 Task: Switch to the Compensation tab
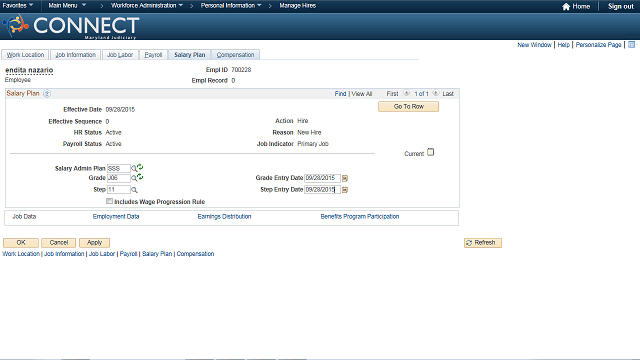(236, 55)
